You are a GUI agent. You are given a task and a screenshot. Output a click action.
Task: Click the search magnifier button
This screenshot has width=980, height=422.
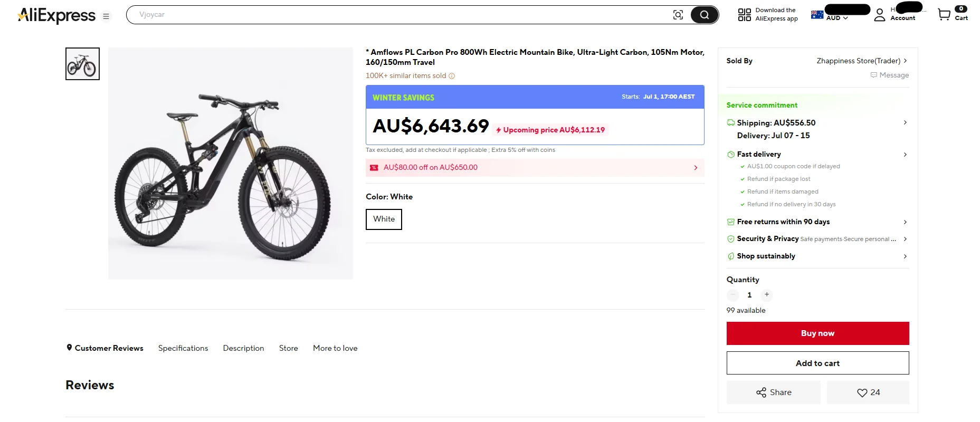coord(704,15)
